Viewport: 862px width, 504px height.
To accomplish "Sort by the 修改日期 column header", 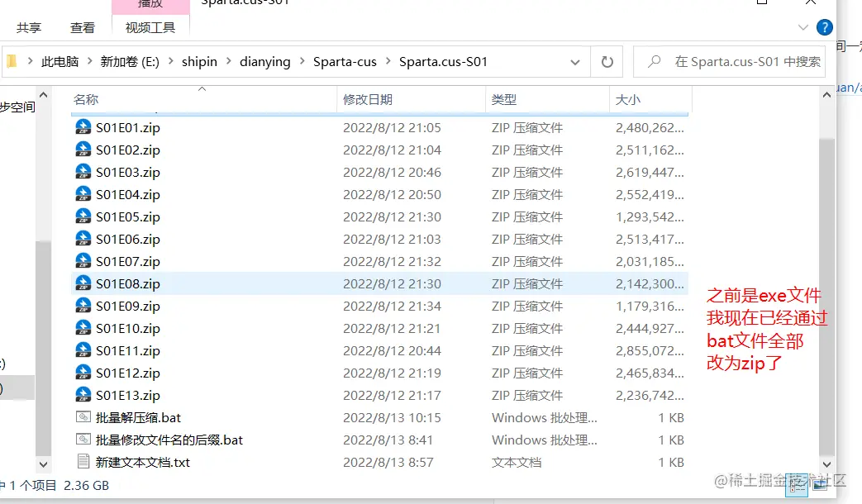I will click(368, 99).
